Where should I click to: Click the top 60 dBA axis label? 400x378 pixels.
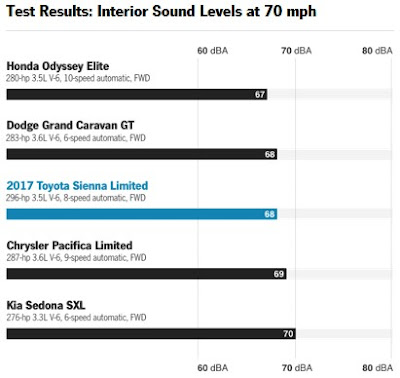click(x=213, y=51)
